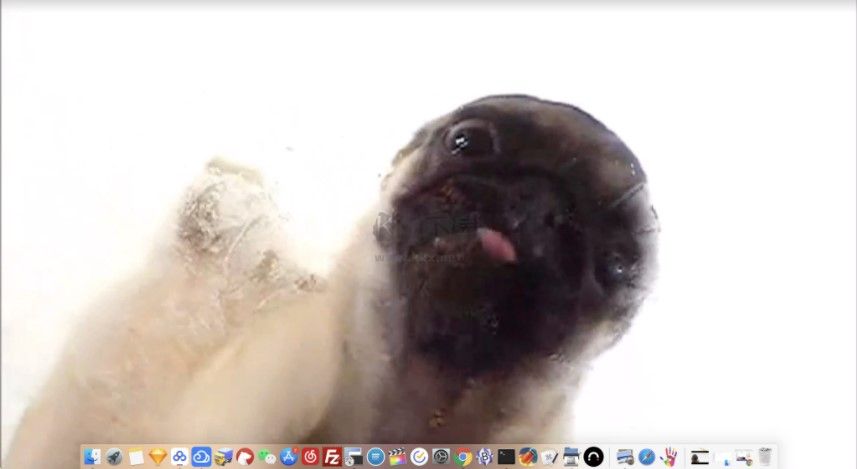This screenshot has width=857, height=469.
Task: Launch Launchpad rocket icon
Action: pyautogui.click(x=114, y=457)
